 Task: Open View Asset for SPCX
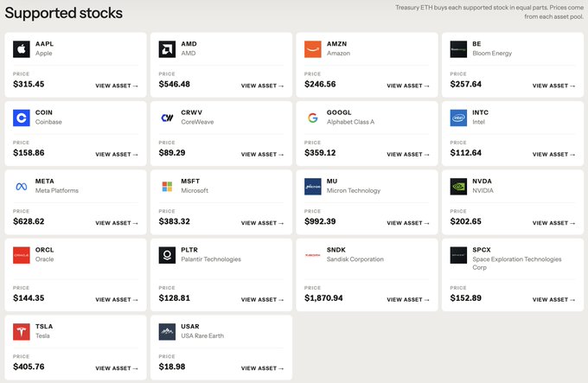tap(553, 300)
